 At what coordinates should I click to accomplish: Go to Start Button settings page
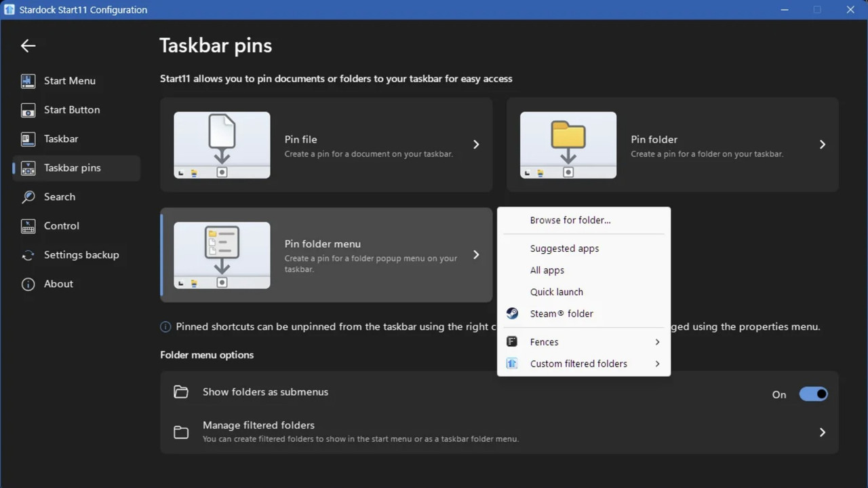pos(77,110)
